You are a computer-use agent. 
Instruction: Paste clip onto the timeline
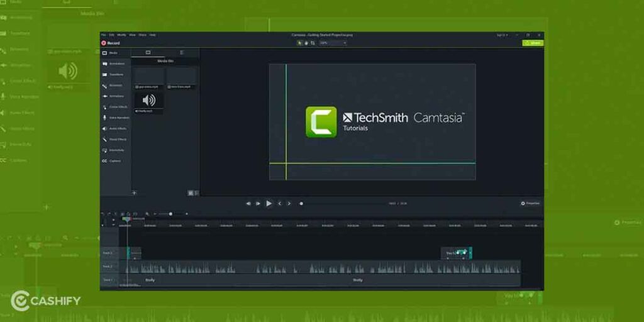click(x=128, y=214)
